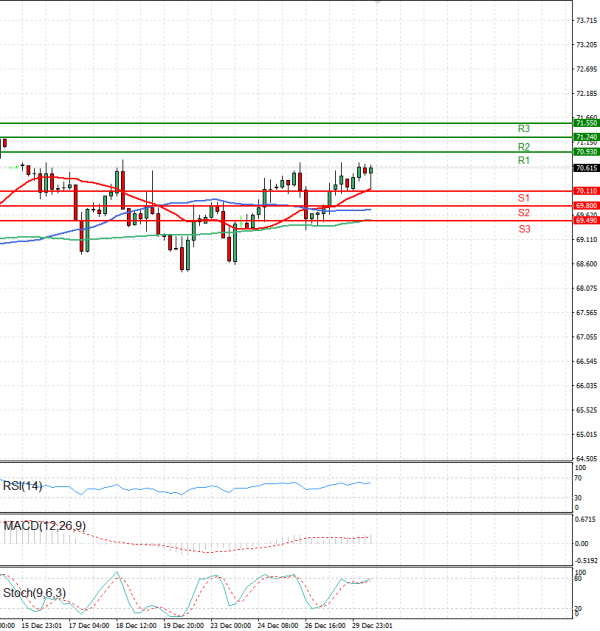Click the 0.00 MACD axis value
The image size is (600, 631).
click(x=582, y=544)
